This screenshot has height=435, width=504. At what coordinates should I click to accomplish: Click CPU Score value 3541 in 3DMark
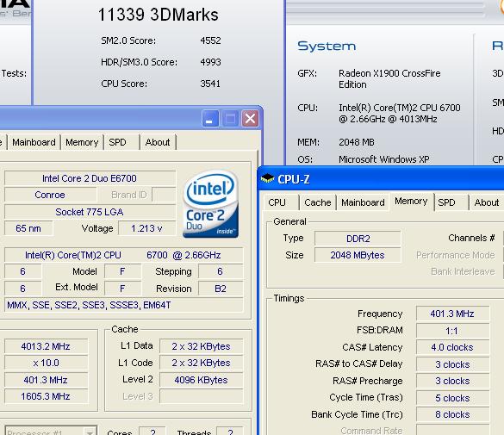(x=210, y=84)
